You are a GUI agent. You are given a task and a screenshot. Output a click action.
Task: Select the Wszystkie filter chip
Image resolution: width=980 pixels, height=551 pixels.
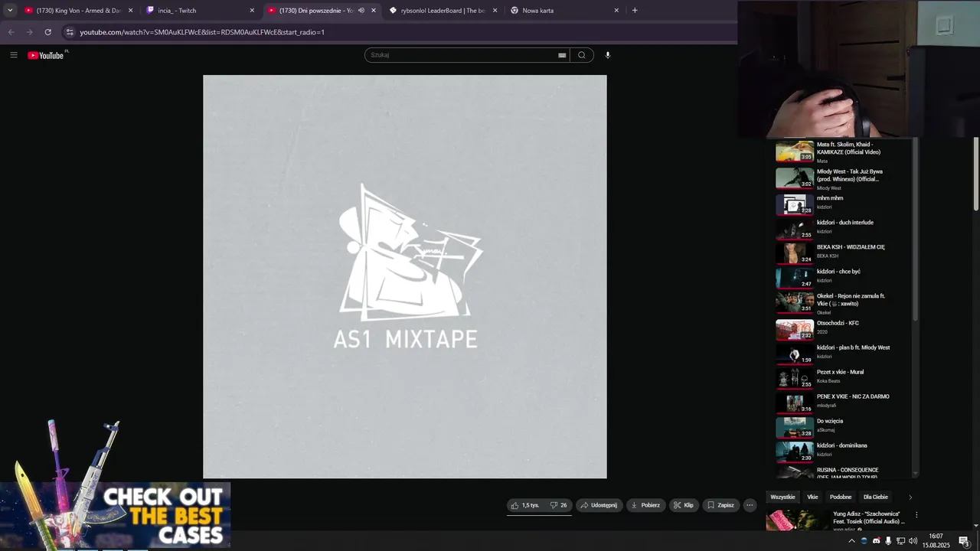point(782,497)
